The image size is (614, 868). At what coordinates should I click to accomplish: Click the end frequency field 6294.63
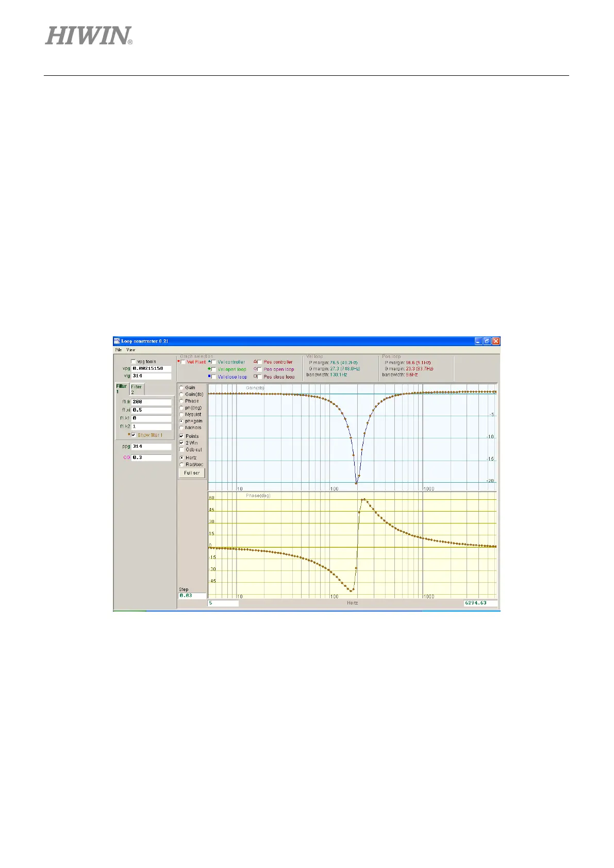click(480, 602)
